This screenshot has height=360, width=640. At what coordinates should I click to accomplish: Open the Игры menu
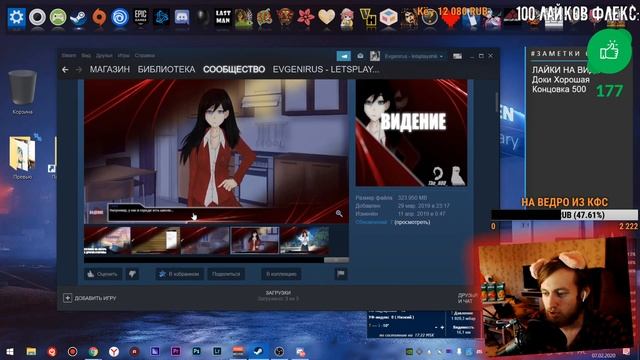(x=124, y=56)
